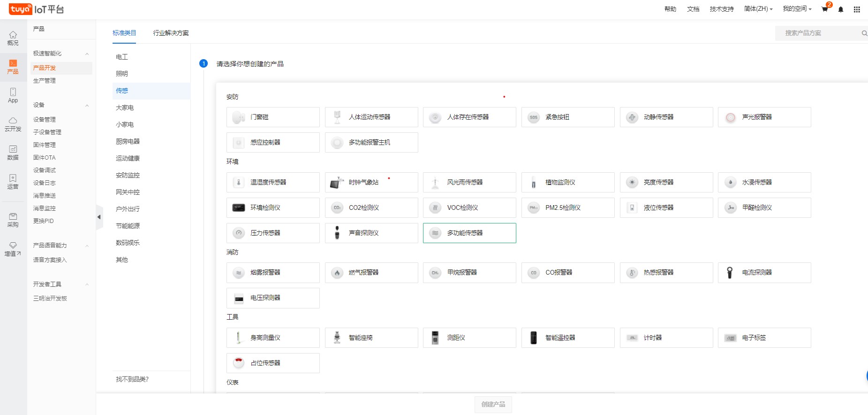
Task: Click the 声音探测仪 product icon
Action: 337,233
